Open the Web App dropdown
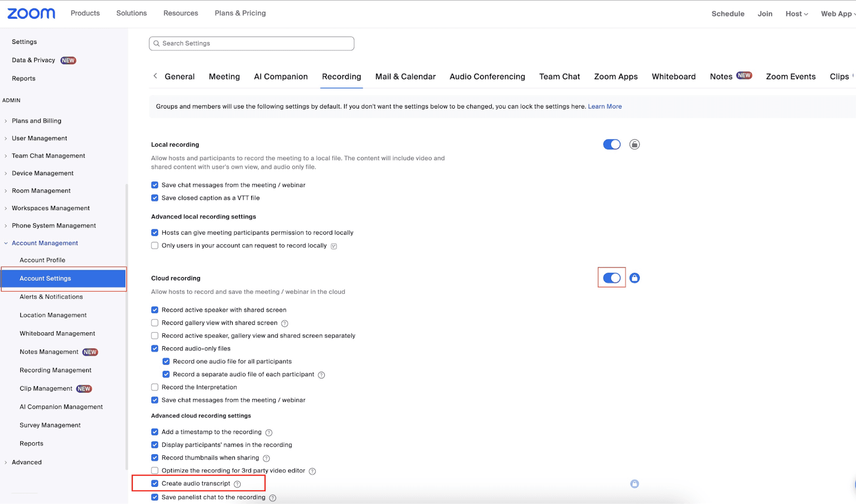Image resolution: width=856 pixels, height=504 pixels. tap(838, 14)
